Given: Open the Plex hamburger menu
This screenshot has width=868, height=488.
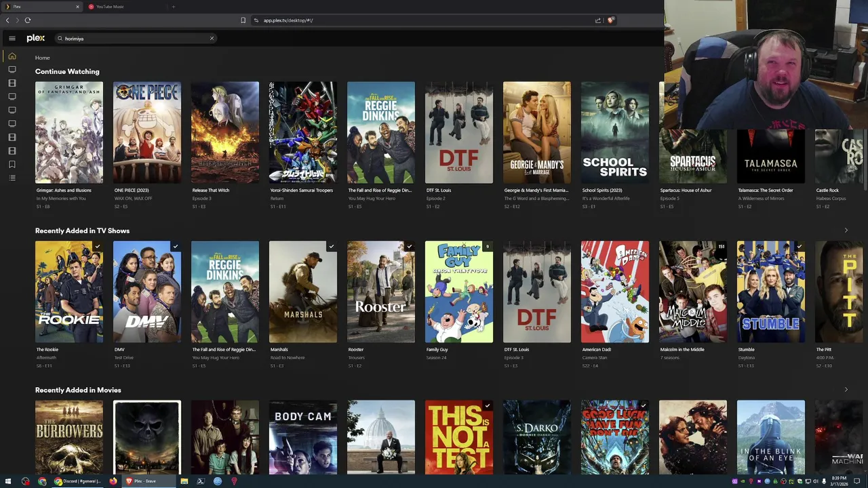Looking at the screenshot, I should point(12,39).
